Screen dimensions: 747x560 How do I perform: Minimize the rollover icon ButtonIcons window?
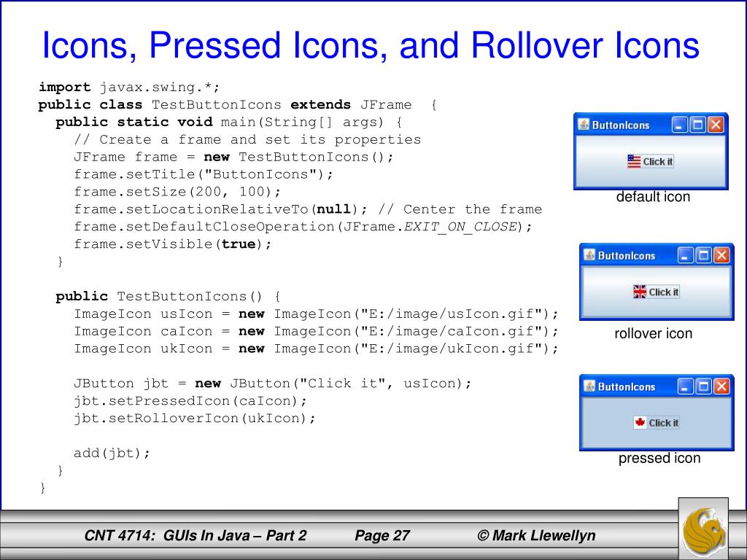686,256
